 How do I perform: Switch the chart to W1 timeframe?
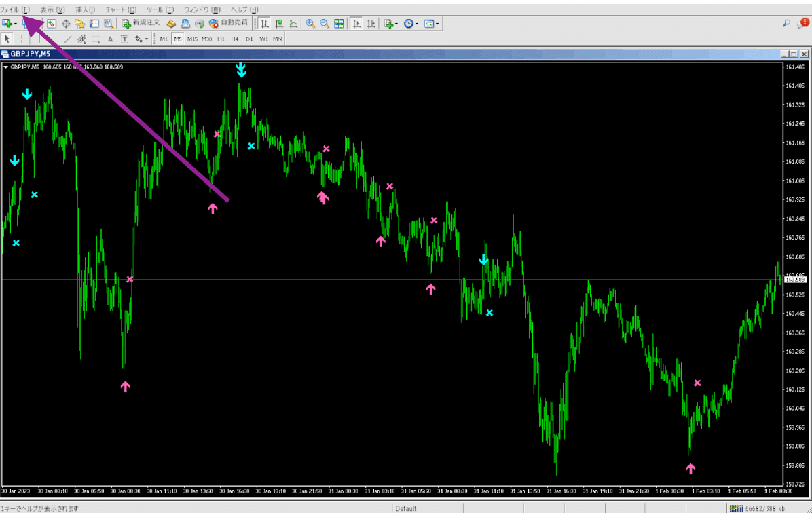tap(263, 39)
